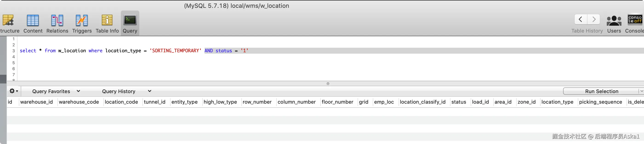
Task: Toggle the Console panel
Action: [635, 19]
